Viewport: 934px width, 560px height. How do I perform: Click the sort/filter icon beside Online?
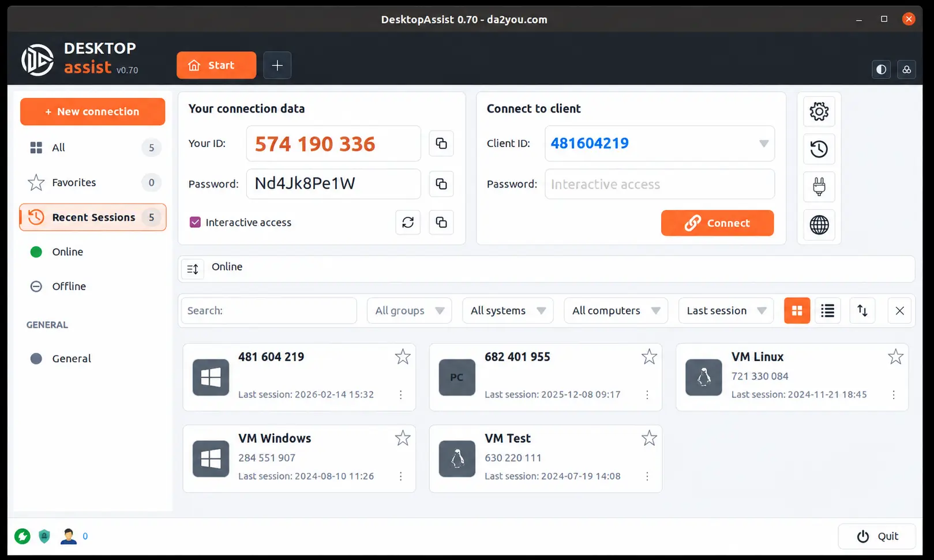point(193,269)
